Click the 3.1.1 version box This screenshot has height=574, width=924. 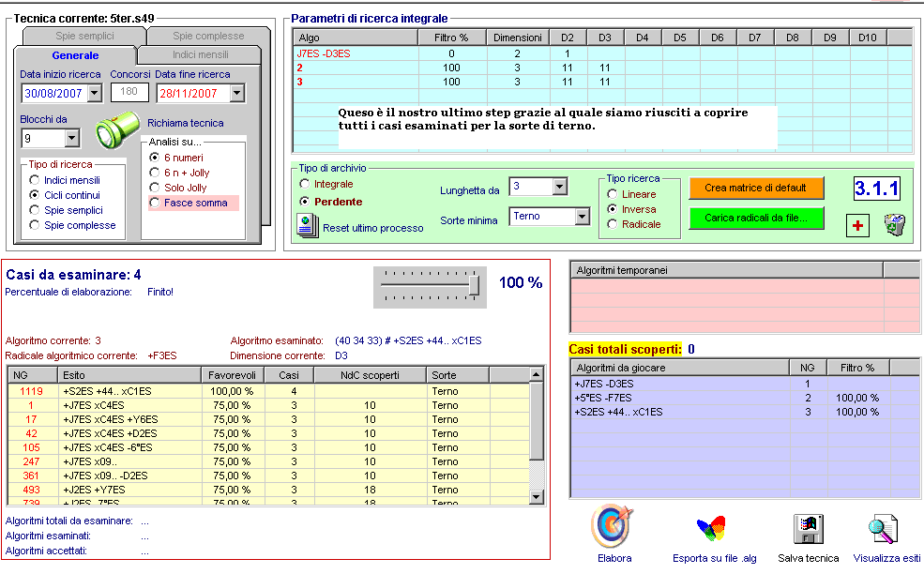[x=876, y=189]
